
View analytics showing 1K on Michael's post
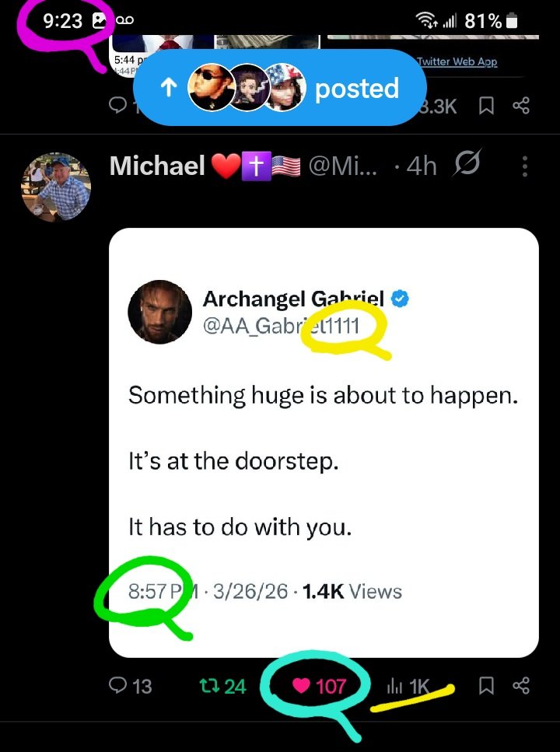click(x=408, y=686)
